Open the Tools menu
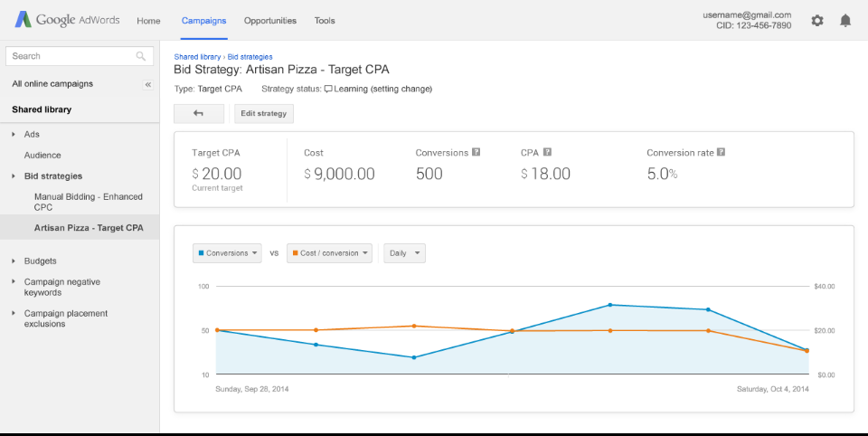This screenshot has width=868, height=436. tap(325, 20)
